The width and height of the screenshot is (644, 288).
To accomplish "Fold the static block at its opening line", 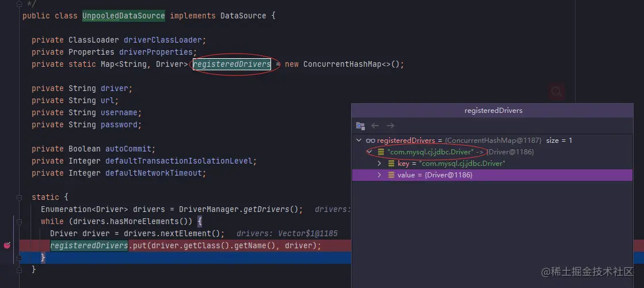I will pyautogui.click(x=19, y=198).
